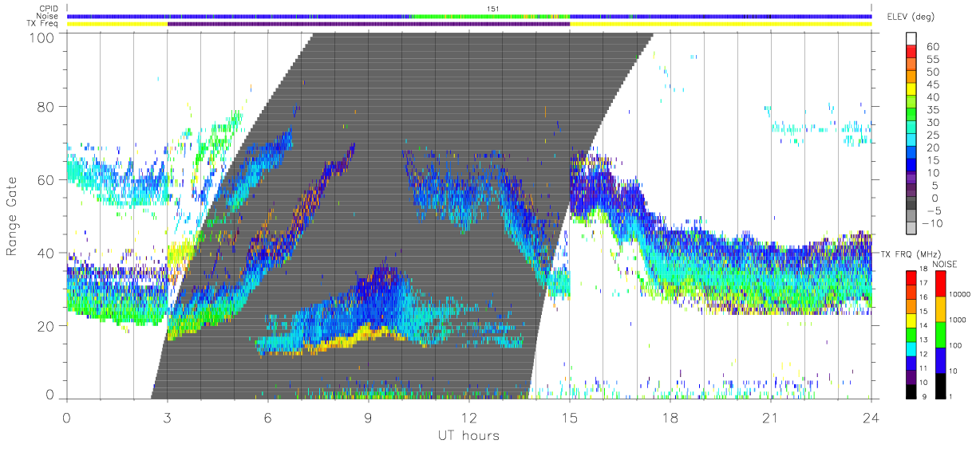Pick the green 13–14 MHz TX FRQ segment
This screenshot has width=980, height=452.
click(911, 333)
